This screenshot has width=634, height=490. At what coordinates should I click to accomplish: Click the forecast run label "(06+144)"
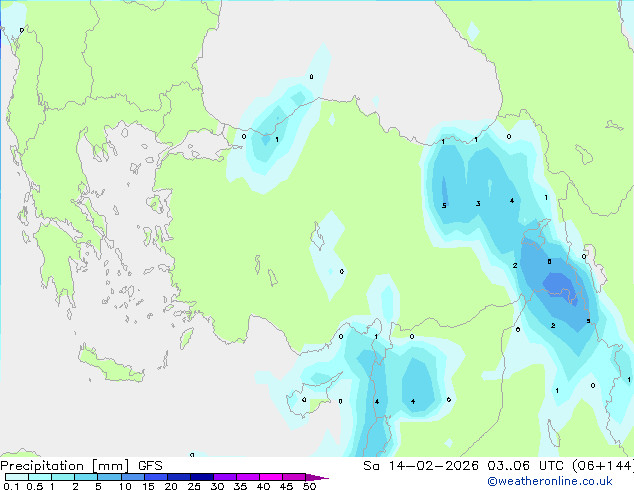click(x=603, y=466)
